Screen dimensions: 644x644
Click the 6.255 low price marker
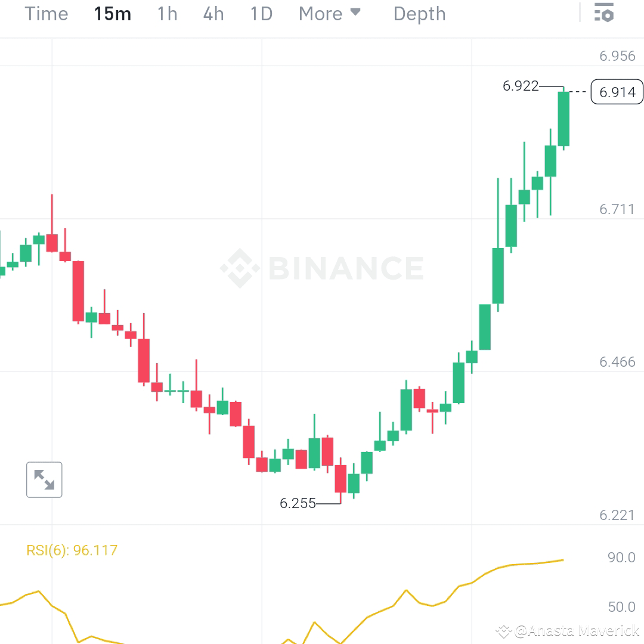point(298,503)
